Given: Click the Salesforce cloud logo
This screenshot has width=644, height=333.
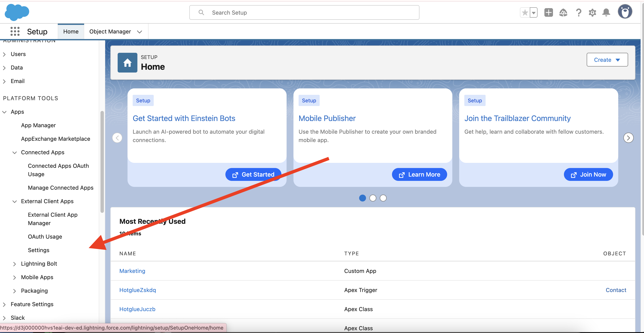Looking at the screenshot, I should point(17,12).
